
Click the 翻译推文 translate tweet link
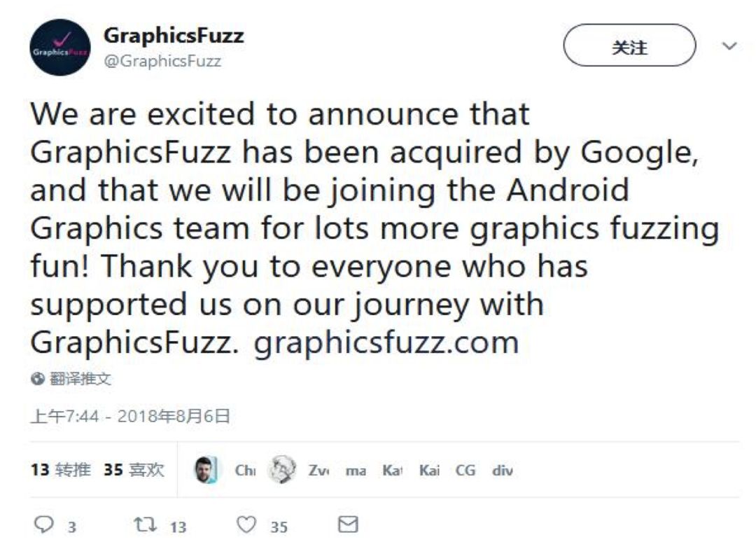(x=80, y=379)
